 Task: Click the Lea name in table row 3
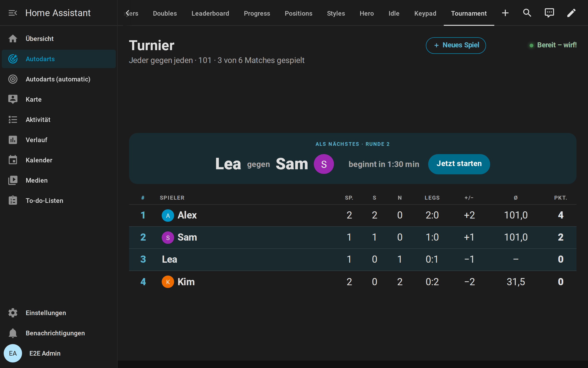[169, 259]
